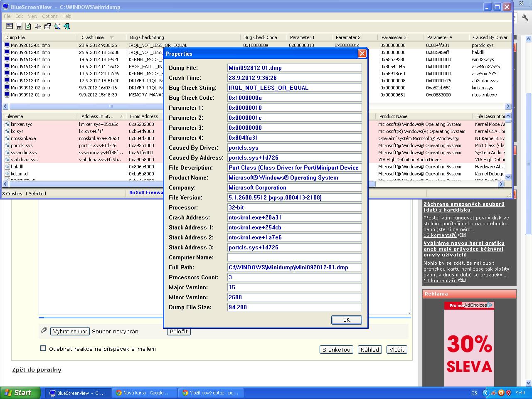Open the File menu
The width and height of the screenshot is (532, 399).
coord(7,16)
